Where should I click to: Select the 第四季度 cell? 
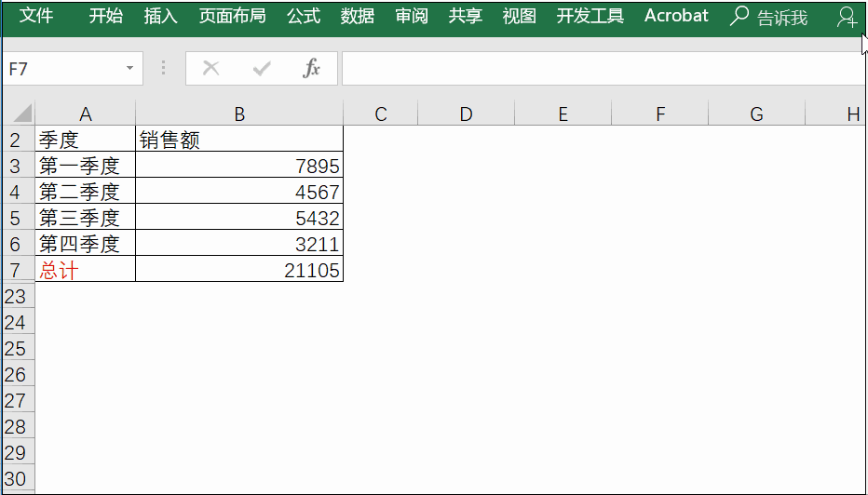(86, 244)
